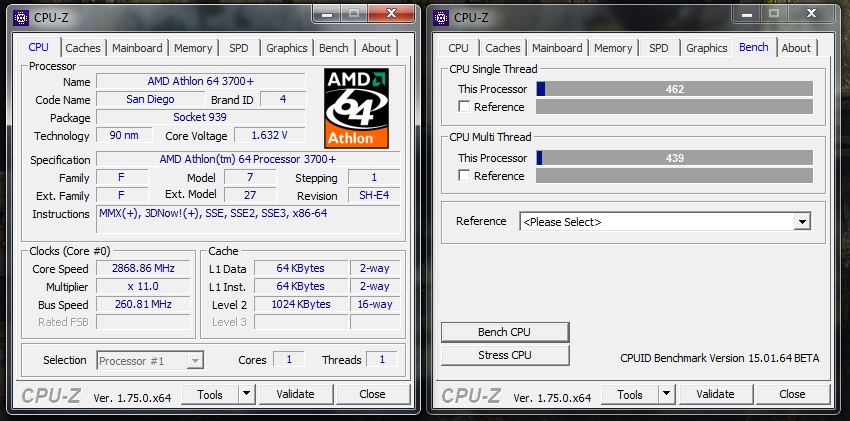This screenshot has width=850, height=421.
Task: Click Validate button in left window
Action: 295,394
